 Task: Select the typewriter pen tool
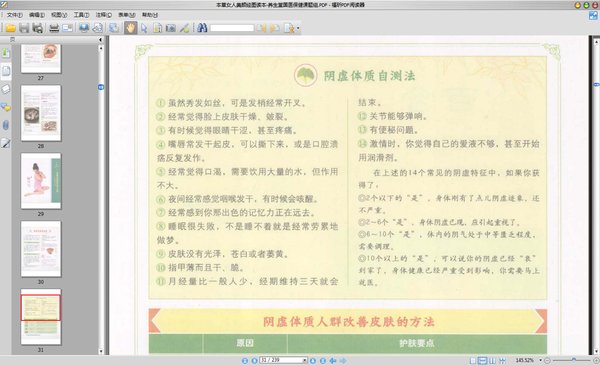tap(184, 28)
